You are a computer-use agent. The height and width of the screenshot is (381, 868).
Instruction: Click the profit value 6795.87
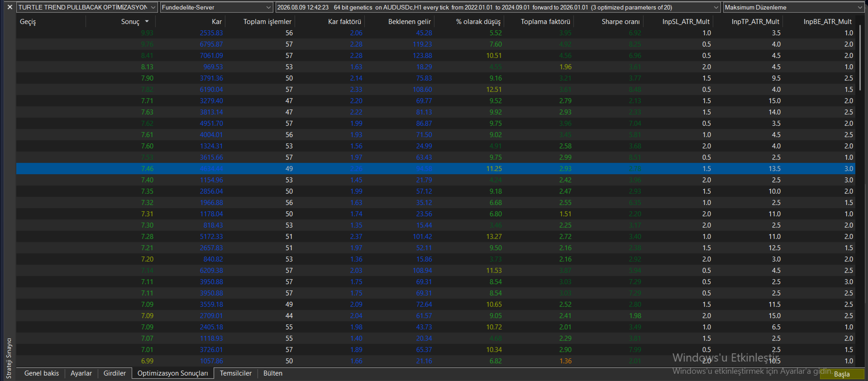pos(211,44)
